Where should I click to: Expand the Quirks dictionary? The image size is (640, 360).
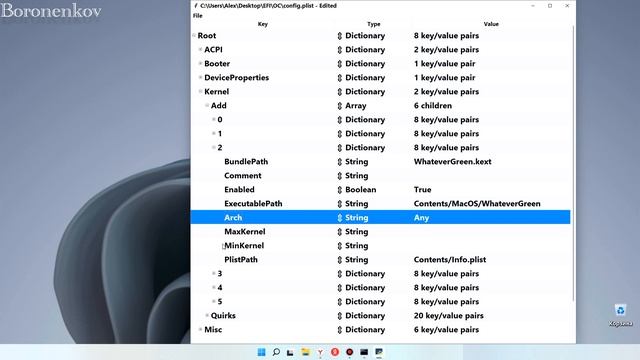207,316
